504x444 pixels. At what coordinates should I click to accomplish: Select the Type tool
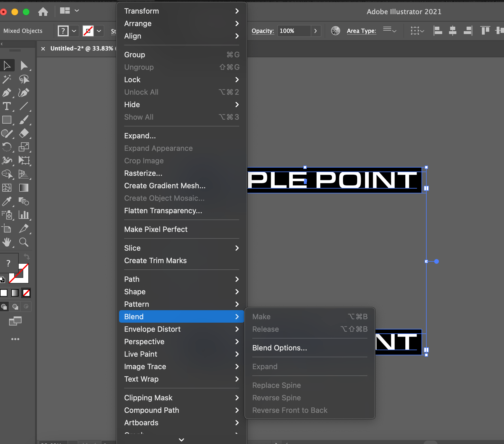click(x=7, y=107)
